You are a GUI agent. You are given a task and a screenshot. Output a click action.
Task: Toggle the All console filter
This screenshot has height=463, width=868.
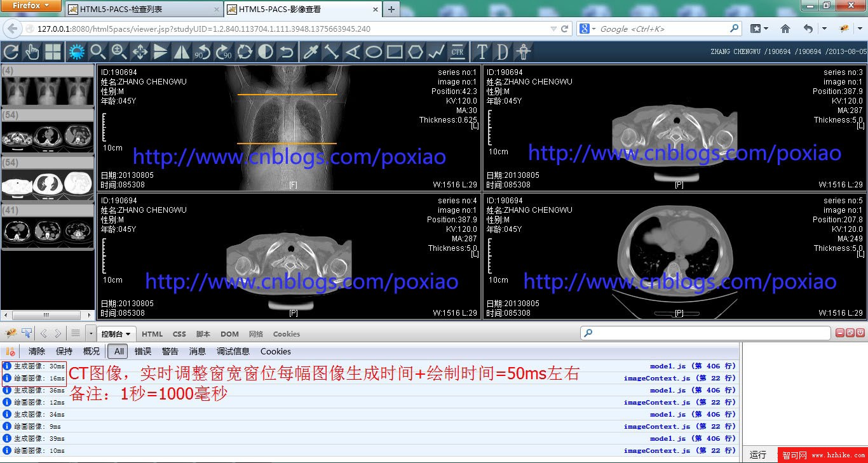pos(119,351)
